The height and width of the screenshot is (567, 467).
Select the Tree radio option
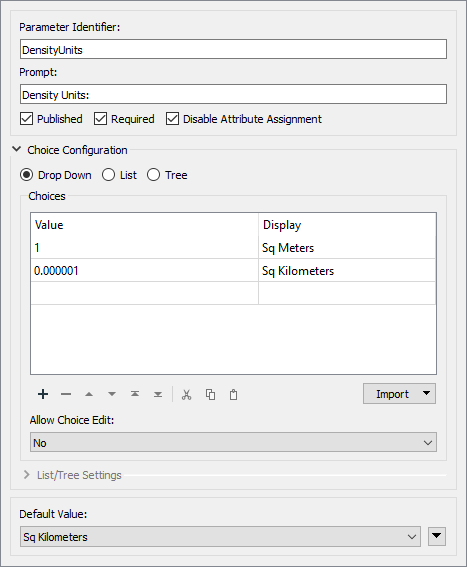coord(153,175)
